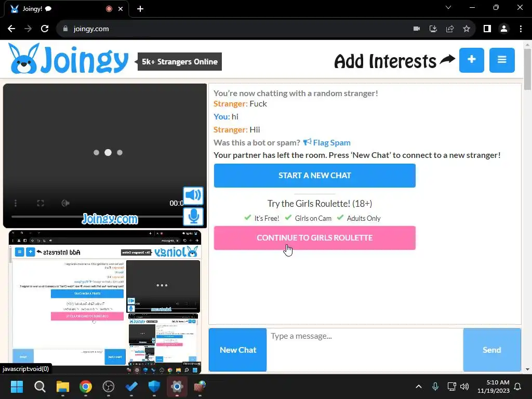This screenshot has width=532, height=399.
Task: Click Flag Spam link
Action: pos(327,142)
